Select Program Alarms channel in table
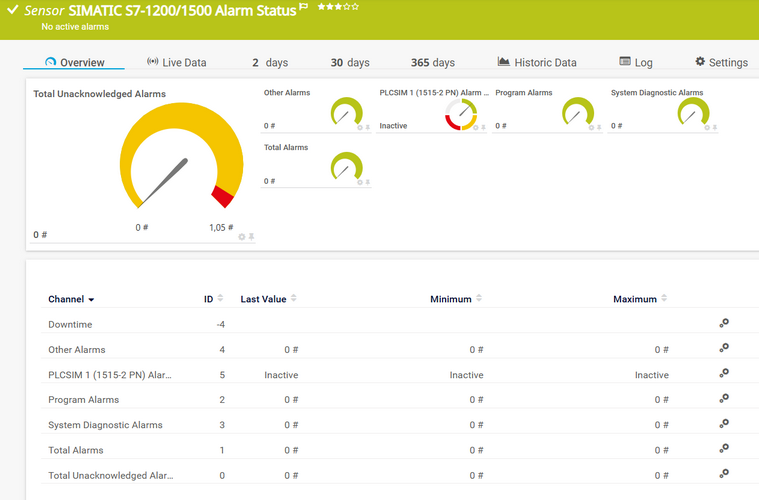 [83, 400]
